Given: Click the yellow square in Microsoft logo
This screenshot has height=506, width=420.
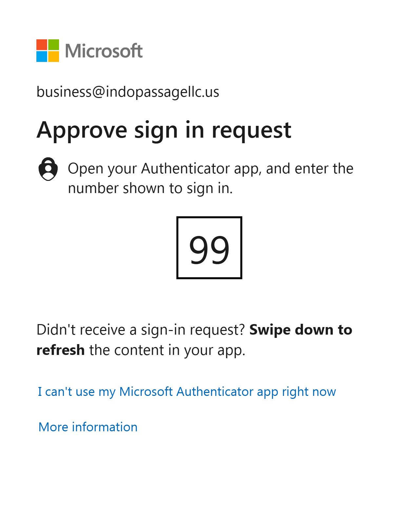Looking at the screenshot, I should point(54,56).
